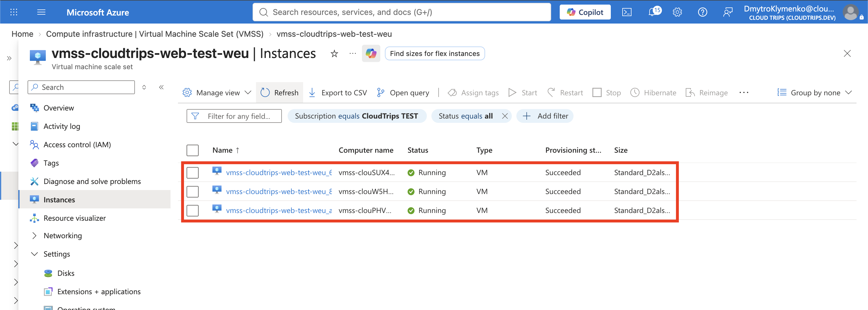868x310 pixels.
Task: Toggle the select-all instances checkbox
Action: coord(192,150)
